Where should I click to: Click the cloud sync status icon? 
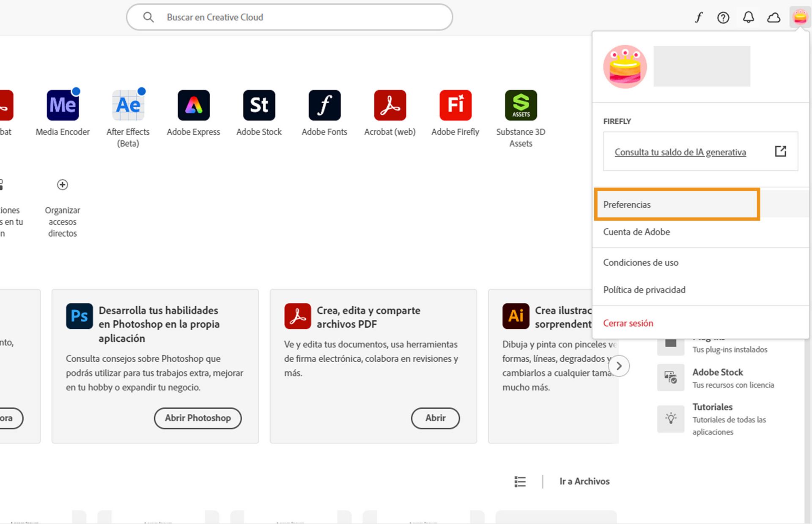[x=774, y=17]
